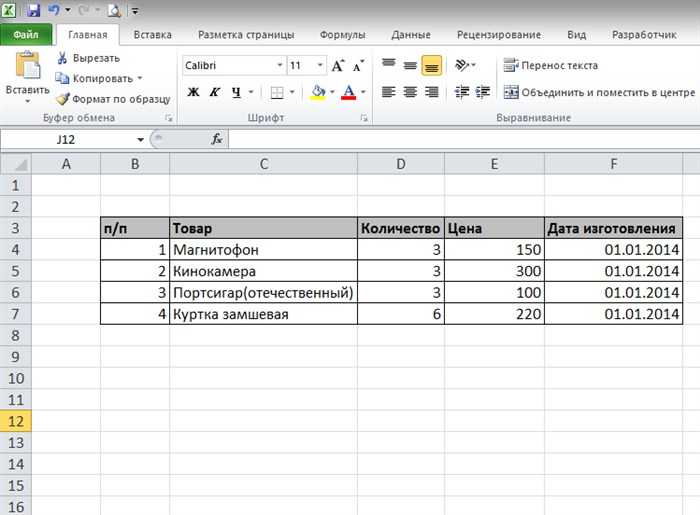Toggle highlighted Bottom Align button
This screenshot has height=515, width=700.
(x=431, y=66)
